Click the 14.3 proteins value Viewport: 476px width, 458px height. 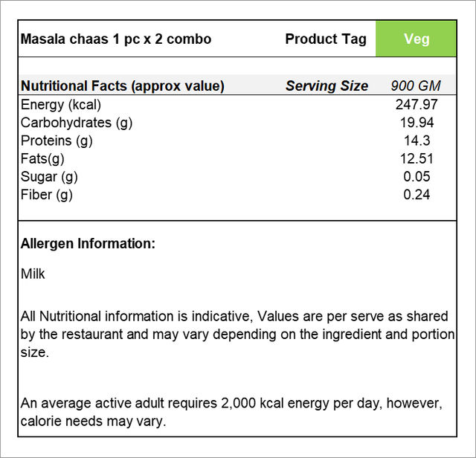416,141
